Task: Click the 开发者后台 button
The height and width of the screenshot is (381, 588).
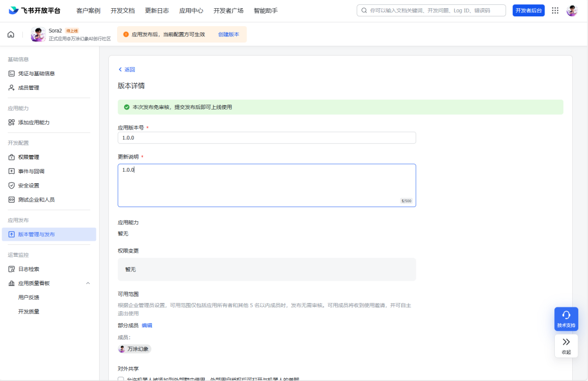Action: 528,10
